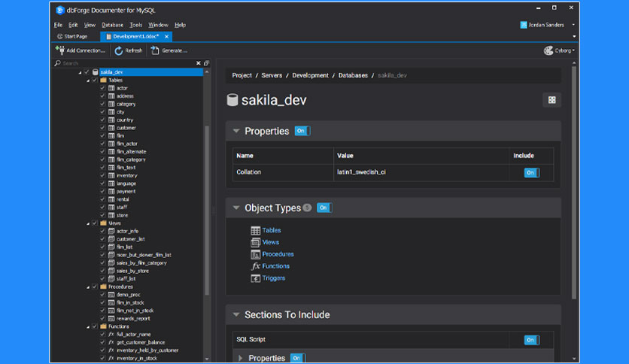The width and height of the screenshot is (629, 364).
Task: Click the Views object type icon
Action: pos(256,242)
